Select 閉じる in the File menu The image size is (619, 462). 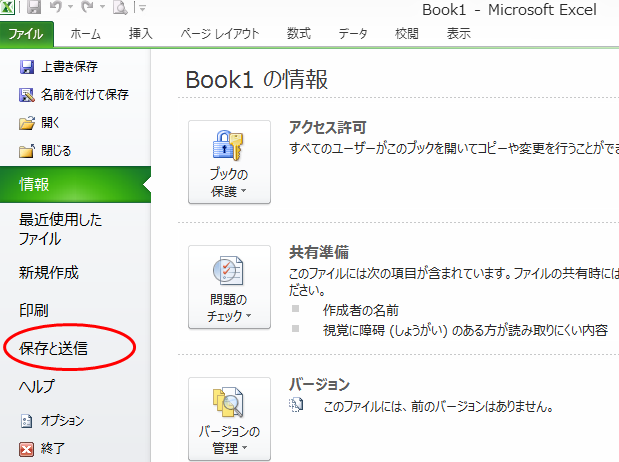56,151
